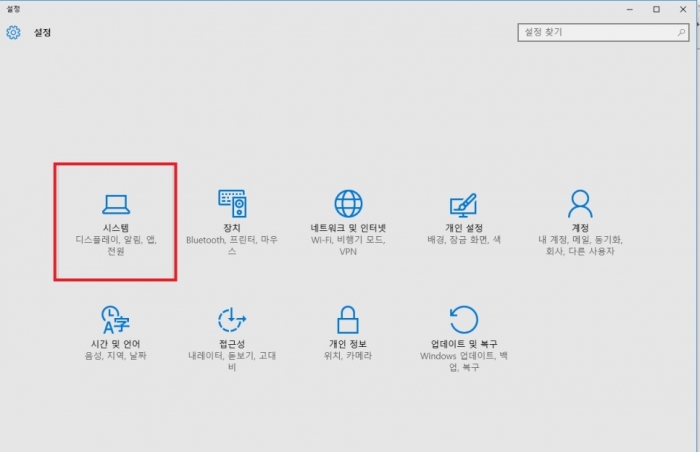
Task: Open the 장치 keyboard and speaker icon
Action: point(232,204)
